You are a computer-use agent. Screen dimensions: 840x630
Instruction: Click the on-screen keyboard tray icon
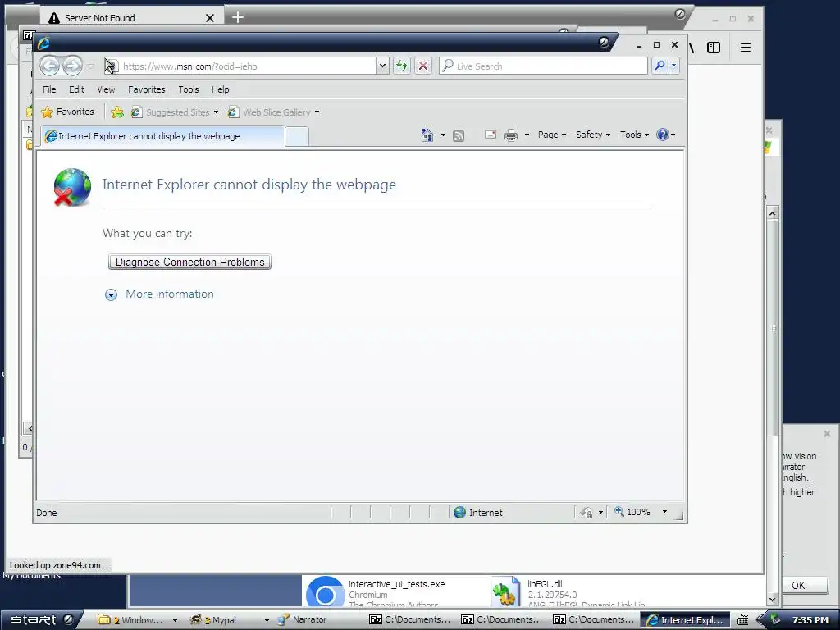pyautogui.click(x=743, y=620)
